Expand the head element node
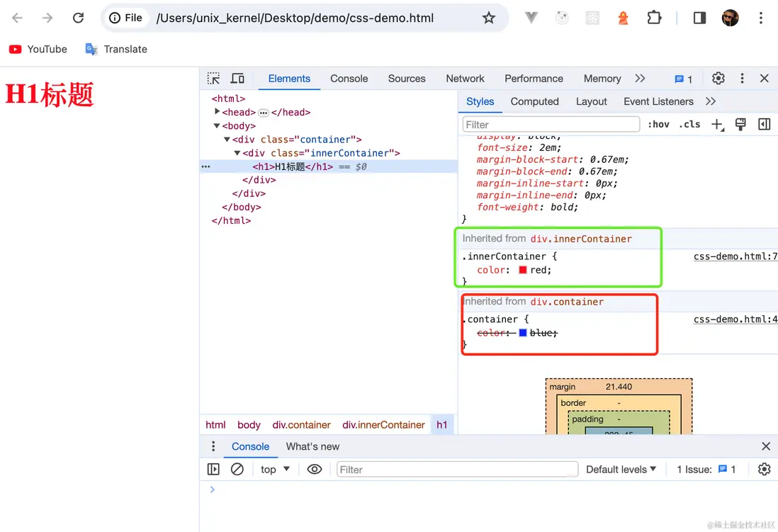Viewport: 778px width, 532px height. coord(218,112)
